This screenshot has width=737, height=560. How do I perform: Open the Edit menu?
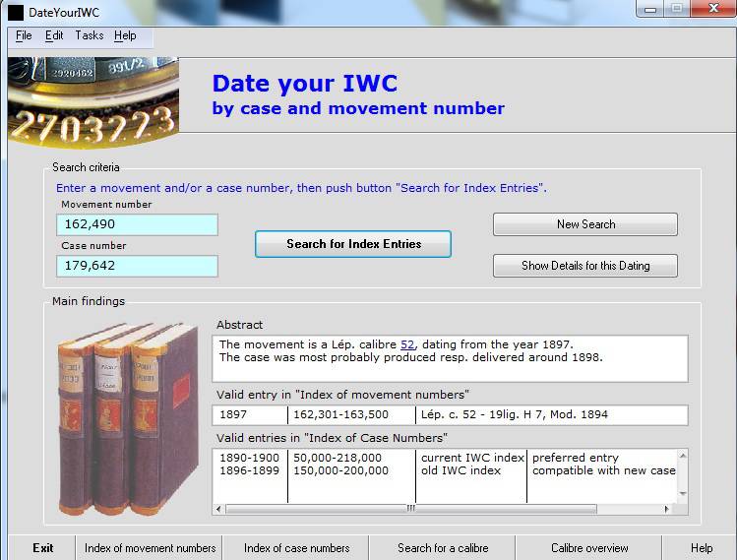[x=54, y=35]
